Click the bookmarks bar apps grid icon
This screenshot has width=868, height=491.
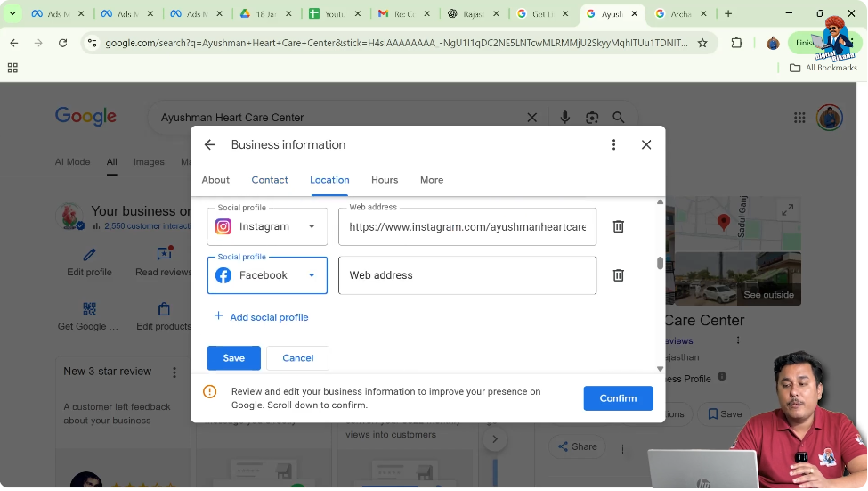click(12, 68)
